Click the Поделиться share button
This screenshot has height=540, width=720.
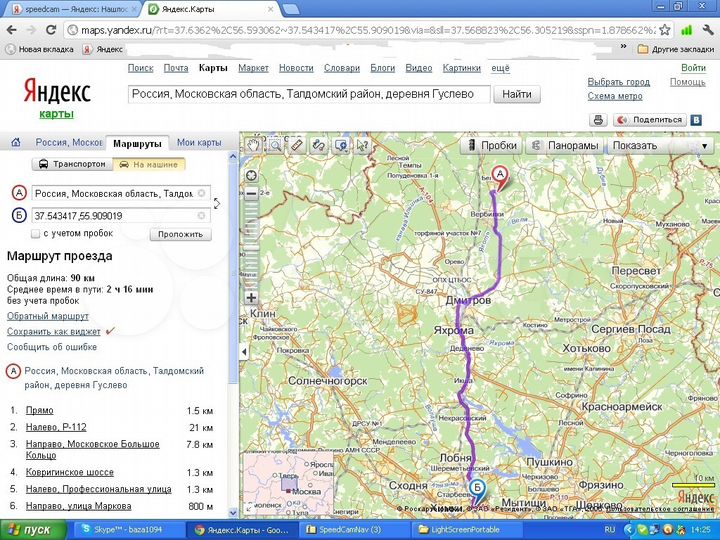point(650,120)
